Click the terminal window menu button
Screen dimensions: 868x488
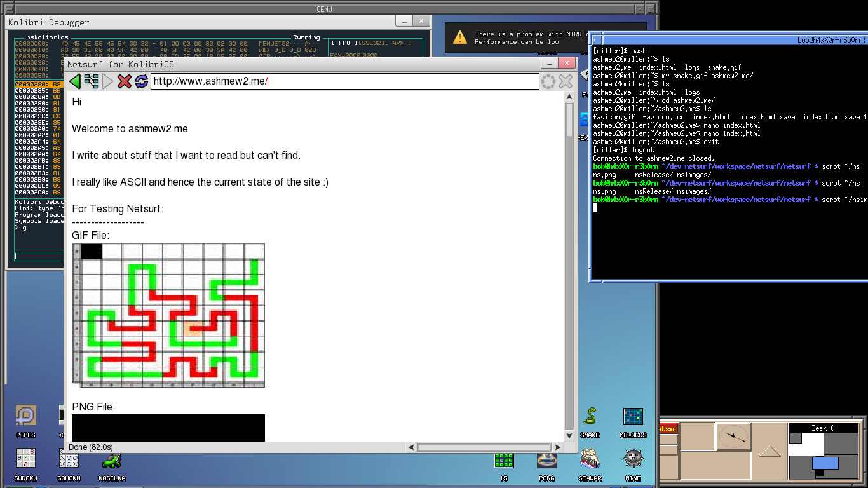click(x=596, y=40)
